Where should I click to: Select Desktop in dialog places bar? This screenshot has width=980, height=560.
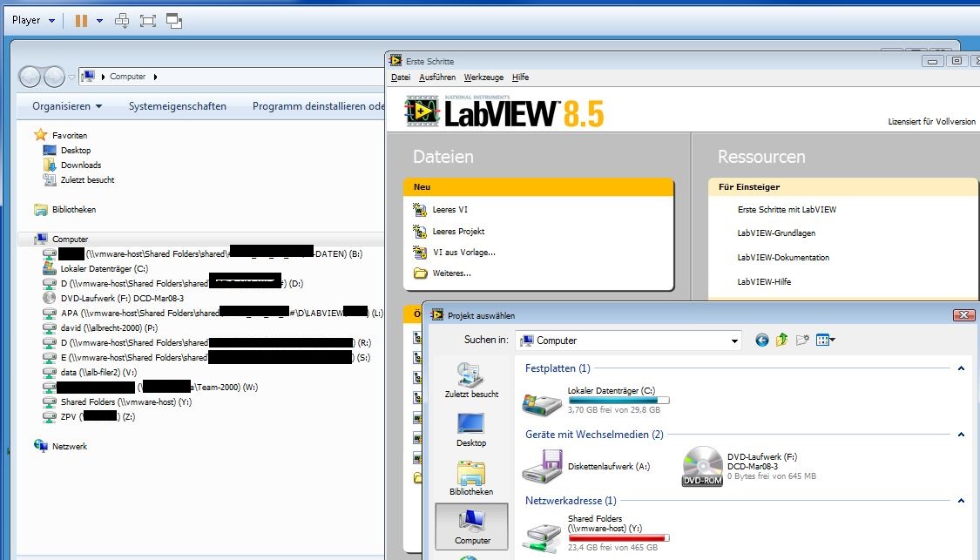[x=471, y=429]
